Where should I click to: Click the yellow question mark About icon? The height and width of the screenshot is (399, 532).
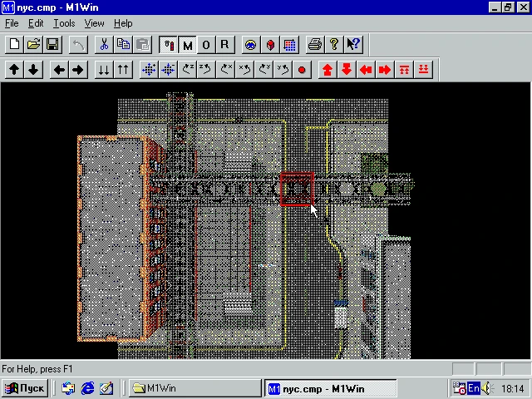click(334, 44)
